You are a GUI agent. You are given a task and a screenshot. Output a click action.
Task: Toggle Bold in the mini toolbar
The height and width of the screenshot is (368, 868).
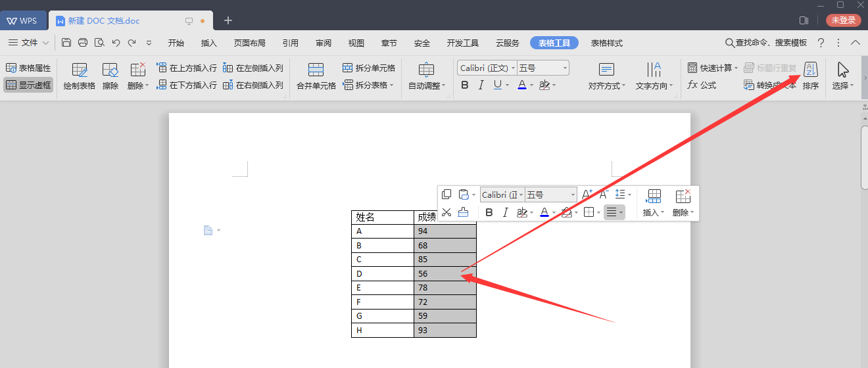489,212
